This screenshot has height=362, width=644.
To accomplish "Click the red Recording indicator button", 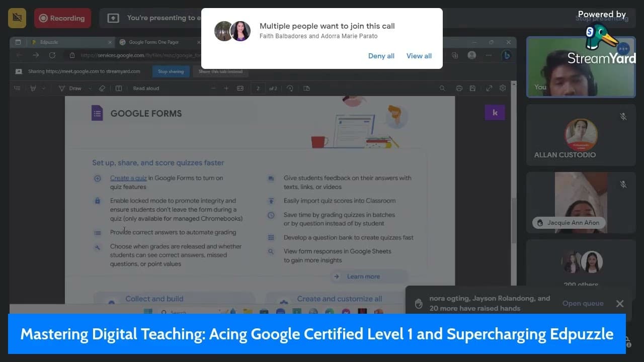I will 62,18.
